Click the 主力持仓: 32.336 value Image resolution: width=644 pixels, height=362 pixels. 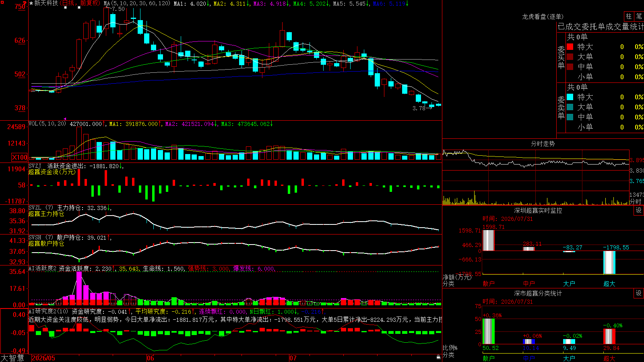(x=84, y=208)
